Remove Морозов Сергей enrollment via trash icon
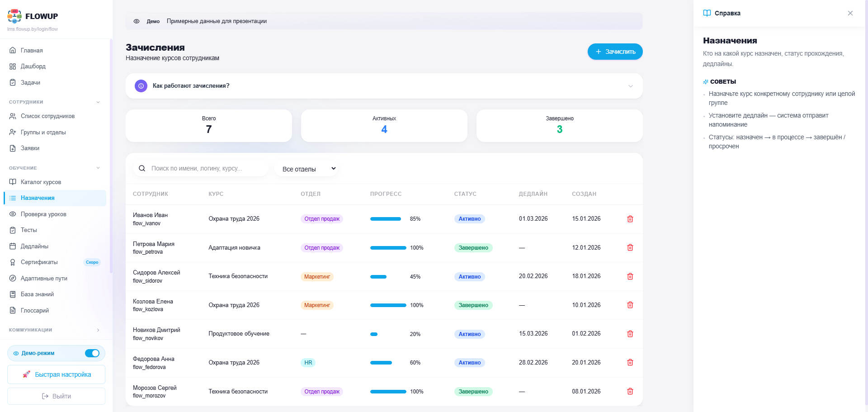 630,391
